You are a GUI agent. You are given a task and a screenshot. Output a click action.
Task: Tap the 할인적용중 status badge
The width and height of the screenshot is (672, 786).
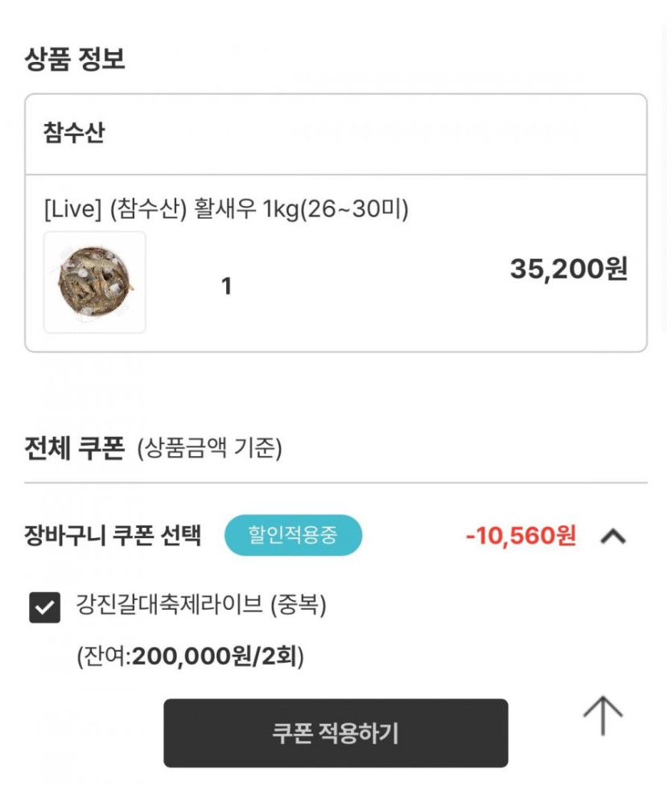pyautogui.click(x=293, y=536)
